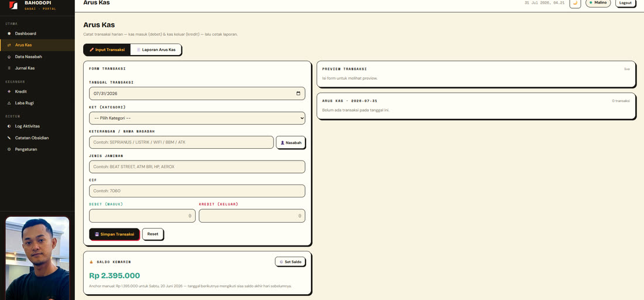Screen dimensions: 644x300
Task: Click the 'live' indicator in preview panel
Action: [627, 69]
